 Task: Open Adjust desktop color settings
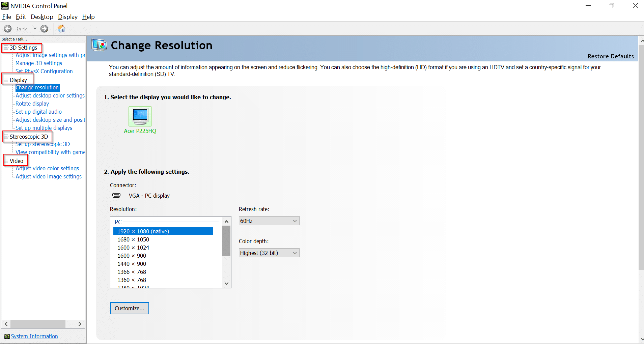50,96
